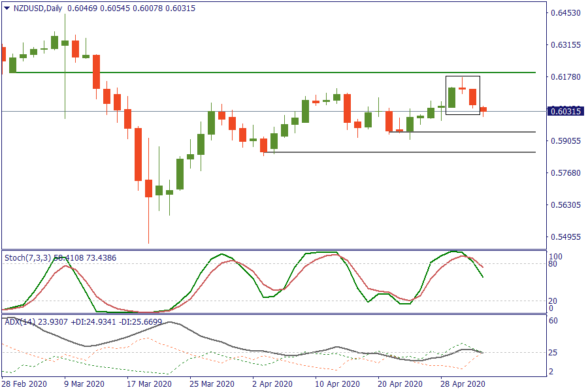
Task: Open the chart dropdown triangle beside NZDUSD,Daily
Action: click(7, 8)
